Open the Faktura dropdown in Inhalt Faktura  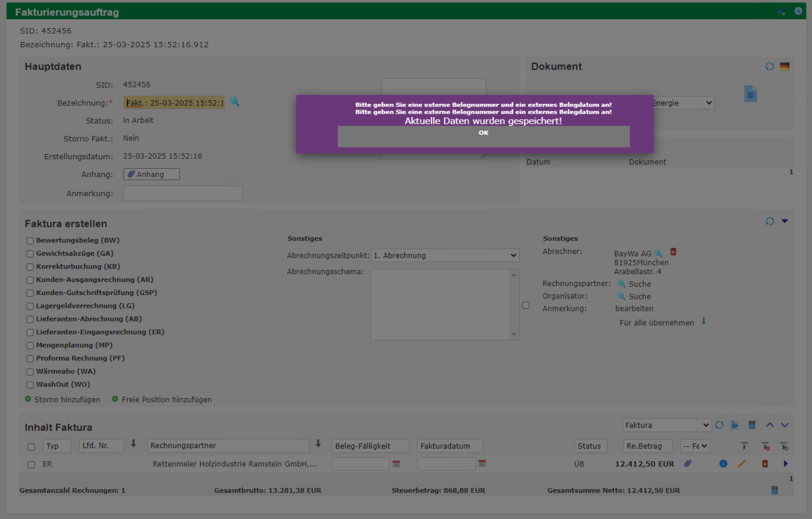click(x=667, y=425)
